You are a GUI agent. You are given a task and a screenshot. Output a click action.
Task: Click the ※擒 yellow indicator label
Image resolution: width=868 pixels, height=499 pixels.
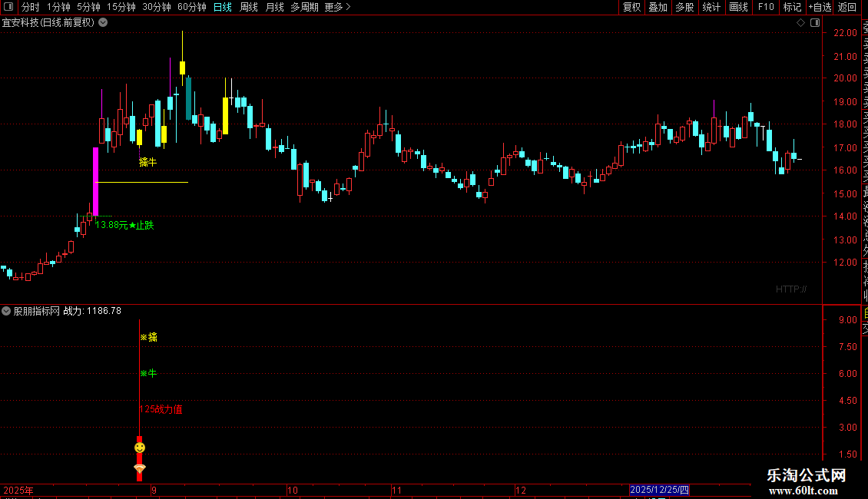click(x=148, y=337)
